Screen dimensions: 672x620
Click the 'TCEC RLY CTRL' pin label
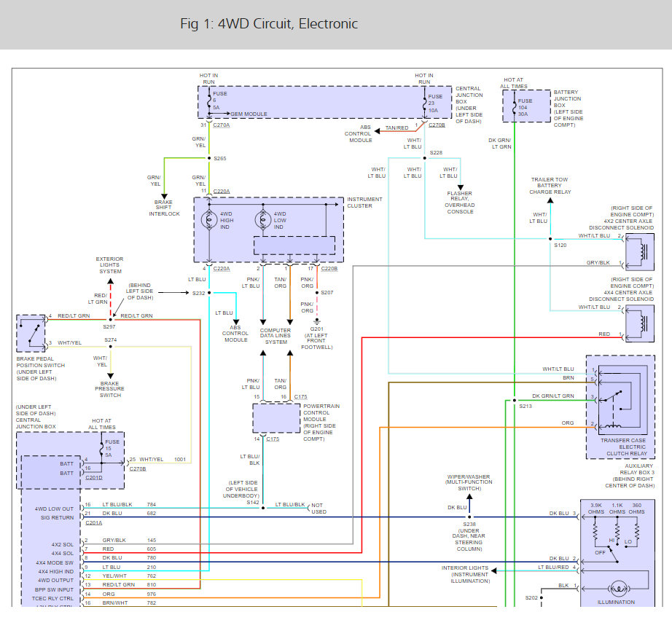point(52,599)
